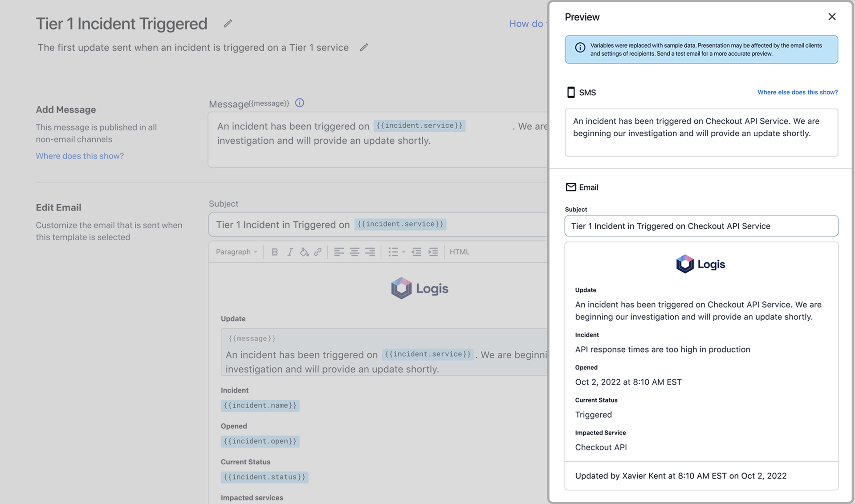The image size is (855, 504).
Task: Click the info icon next to the Message label
Action: click(x=300, y=103)
